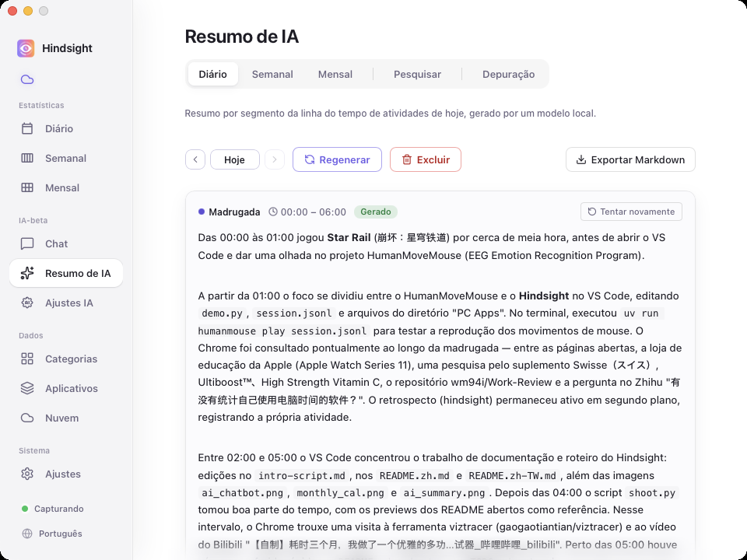Click the Hindsight app logo icon
Image resolution: width=747 pixels, height=560 pixels.
pos(26,48)
